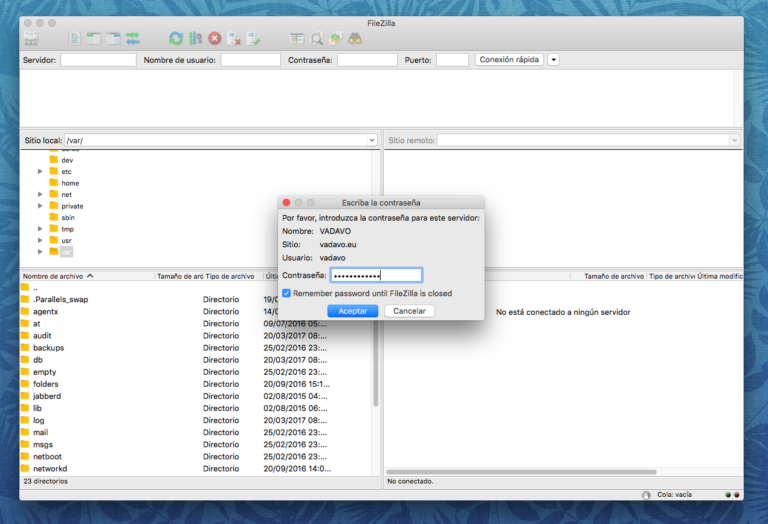This screenshot has width=768, height=524.
Task: Expand the 'etc' folder in the local tree
Action: click(40, 171)
